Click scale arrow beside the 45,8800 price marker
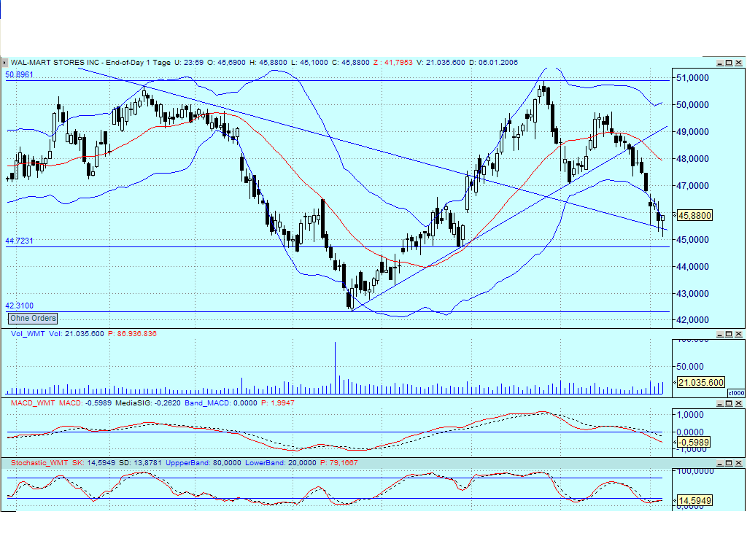The height and width of the screenshot is (560, 747). [x=673, y=215]
